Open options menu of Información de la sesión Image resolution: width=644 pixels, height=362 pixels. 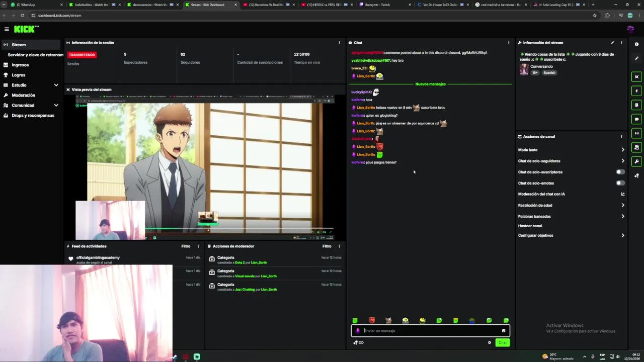tap(339, 43)
